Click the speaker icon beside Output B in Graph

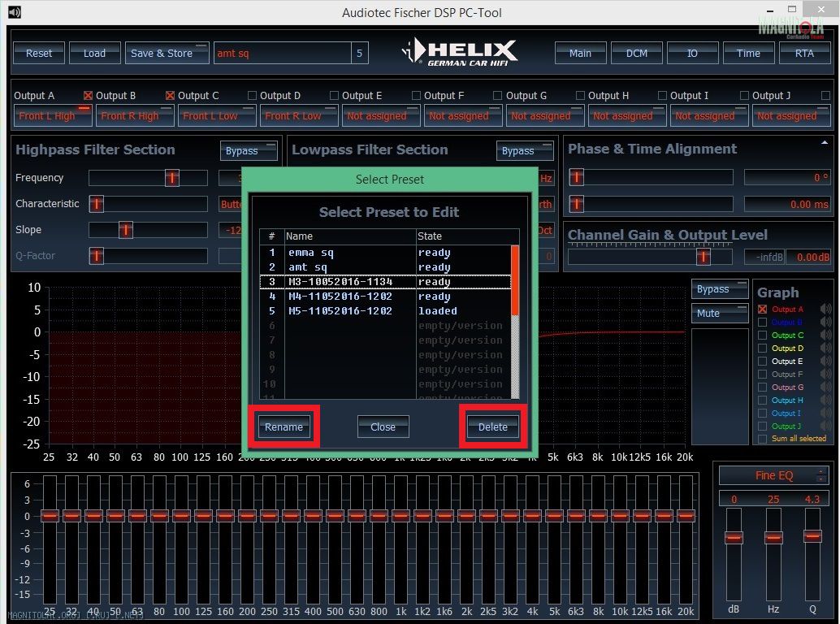tap(826, 323)
